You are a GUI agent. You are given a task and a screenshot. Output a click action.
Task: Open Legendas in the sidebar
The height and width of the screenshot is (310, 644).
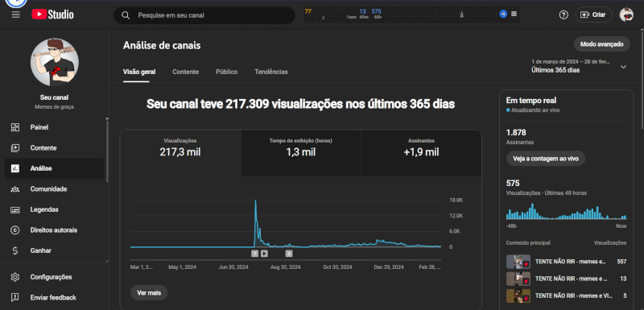click(54, 209)
